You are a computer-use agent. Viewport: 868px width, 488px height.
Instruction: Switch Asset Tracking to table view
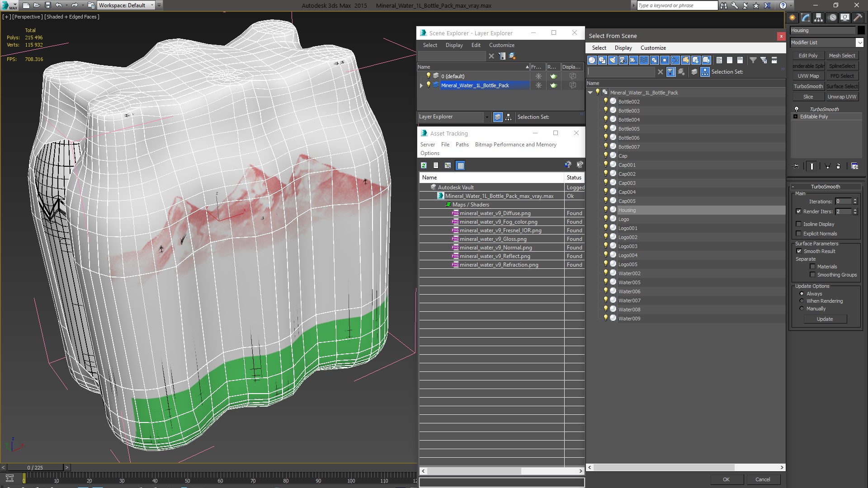coord(460,165)
